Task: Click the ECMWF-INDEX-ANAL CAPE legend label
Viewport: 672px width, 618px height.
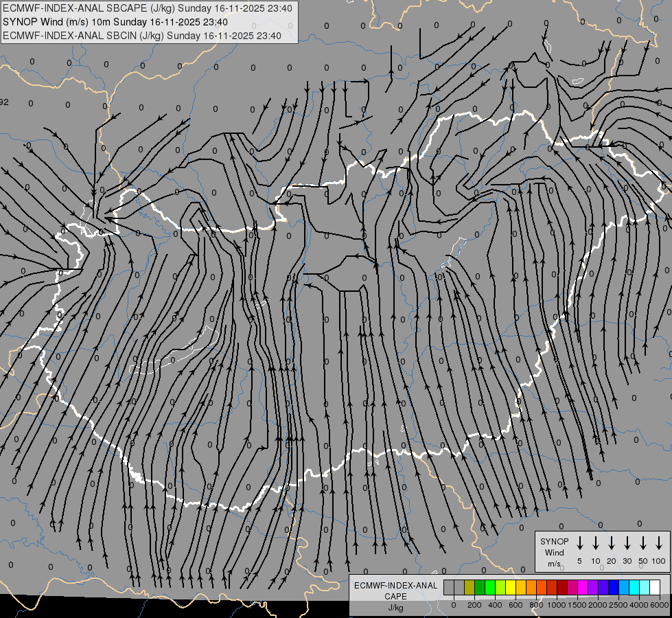Action: [395, 596]
